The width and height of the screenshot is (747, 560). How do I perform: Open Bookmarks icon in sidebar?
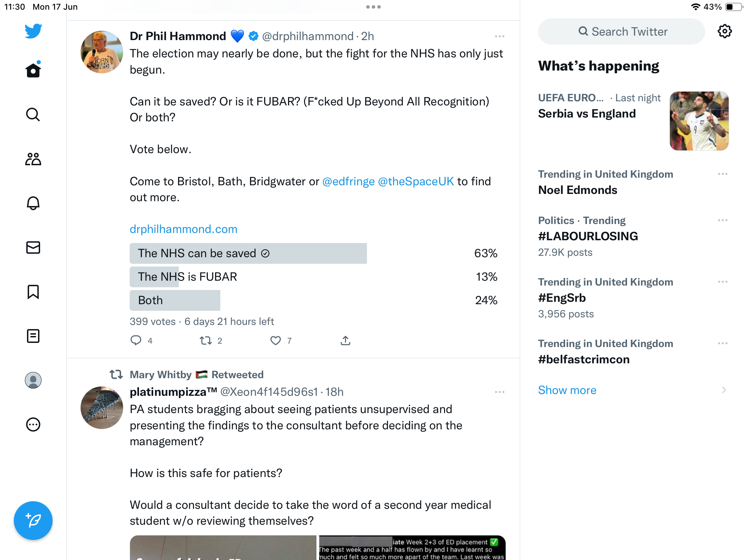point(33,292)
